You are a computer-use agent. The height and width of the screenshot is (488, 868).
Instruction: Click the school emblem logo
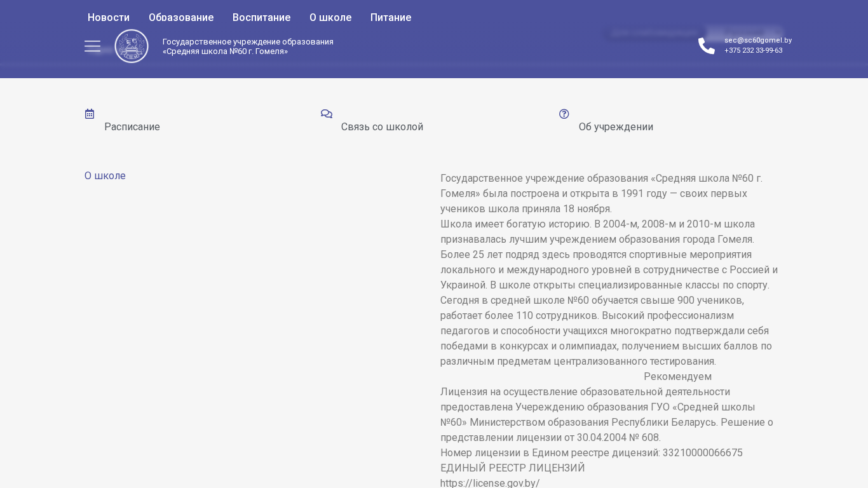coord(132,46)
